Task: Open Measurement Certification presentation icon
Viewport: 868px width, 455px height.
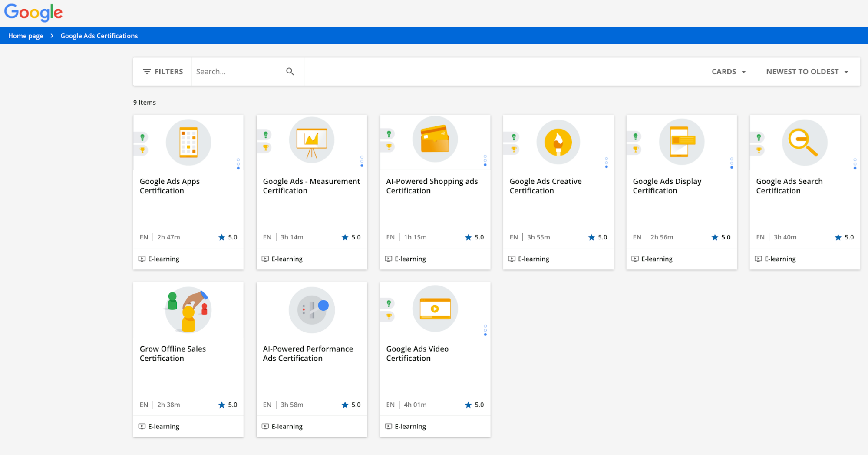Action: click(312, 140)
